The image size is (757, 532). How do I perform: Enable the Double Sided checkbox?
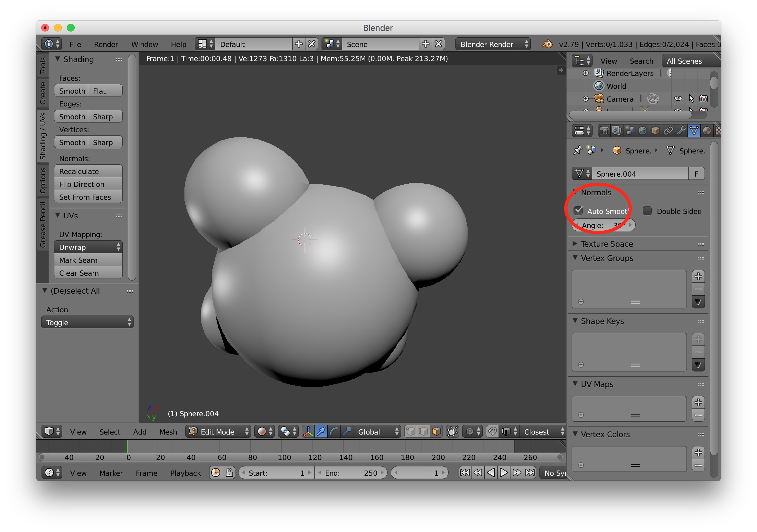tap(647, 211)
